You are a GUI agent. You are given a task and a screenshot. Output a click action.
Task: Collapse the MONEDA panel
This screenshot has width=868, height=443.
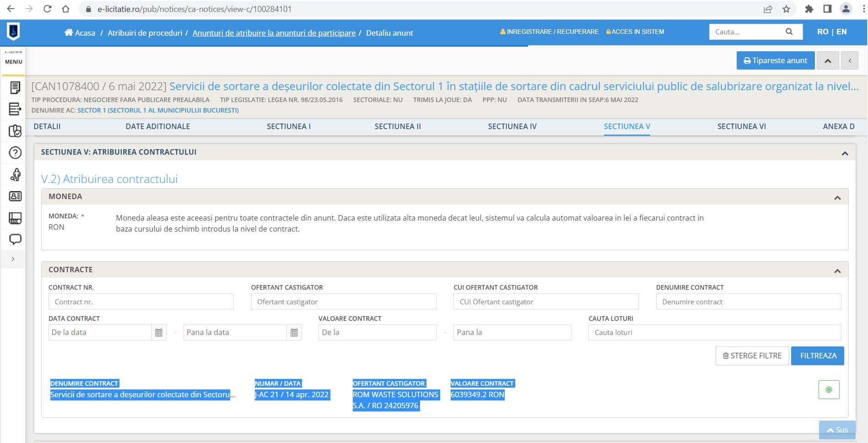837,198
